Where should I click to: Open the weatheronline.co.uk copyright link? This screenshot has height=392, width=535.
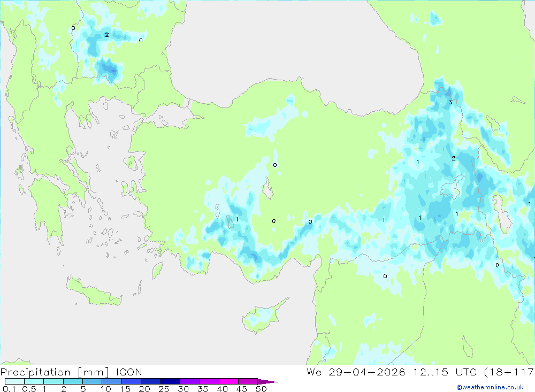(490, 387)
